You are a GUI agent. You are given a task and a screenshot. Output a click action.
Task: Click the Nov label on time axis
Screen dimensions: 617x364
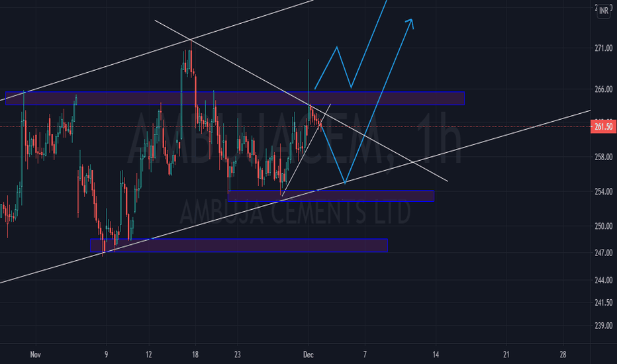(35, 355)
